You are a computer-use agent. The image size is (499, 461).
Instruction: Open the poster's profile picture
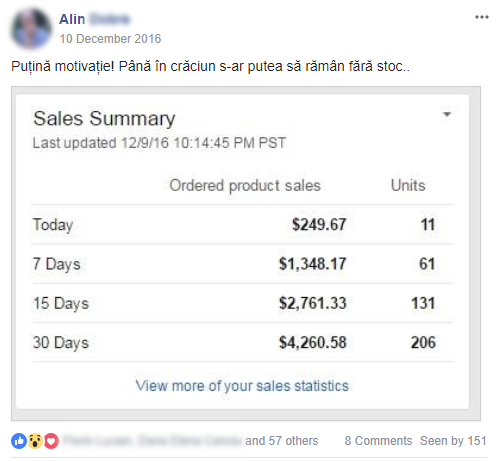[x=31, y=29]
